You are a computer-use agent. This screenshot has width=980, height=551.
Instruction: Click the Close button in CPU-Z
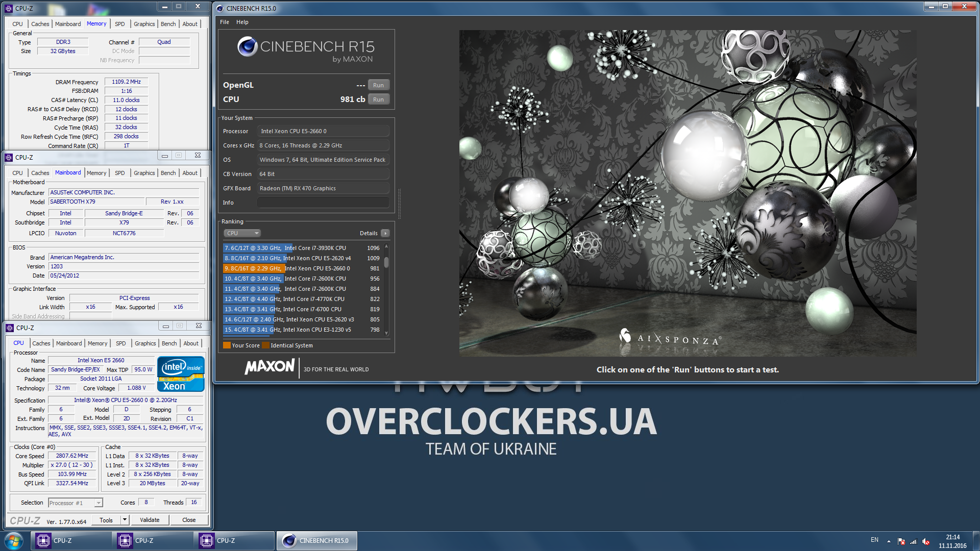pyautogui.click(x=189, y=520)
